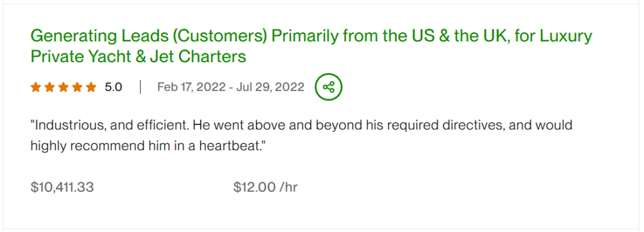Image resolution: width=644 pixels, height=232 pixels.
Task: Open the Generating Leads job title link
Action: pos(311,46)
